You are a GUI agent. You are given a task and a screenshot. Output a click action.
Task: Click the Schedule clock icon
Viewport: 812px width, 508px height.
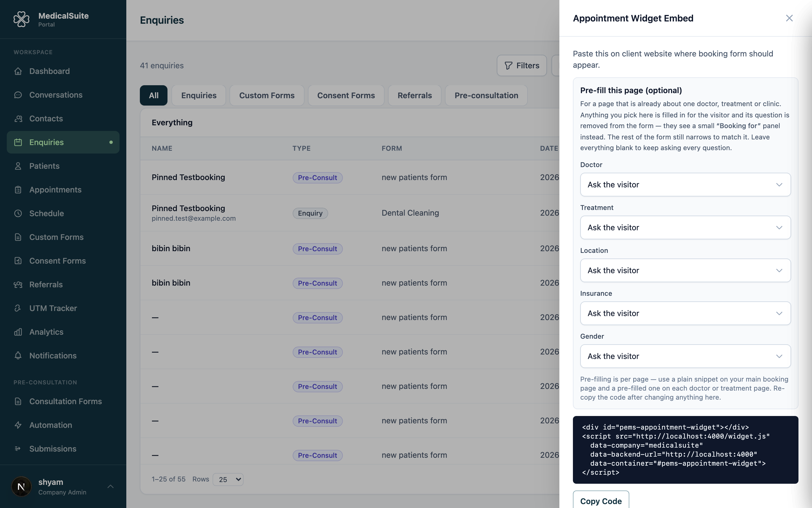18,213
